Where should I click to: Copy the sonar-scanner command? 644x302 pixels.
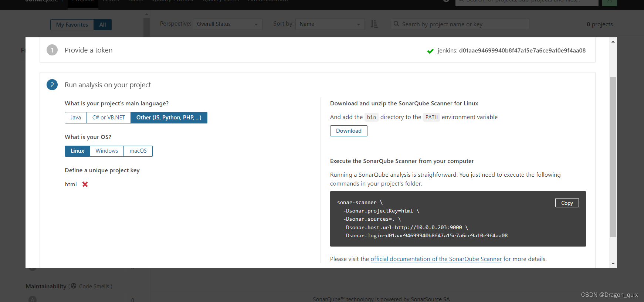(x=567, y=203)
